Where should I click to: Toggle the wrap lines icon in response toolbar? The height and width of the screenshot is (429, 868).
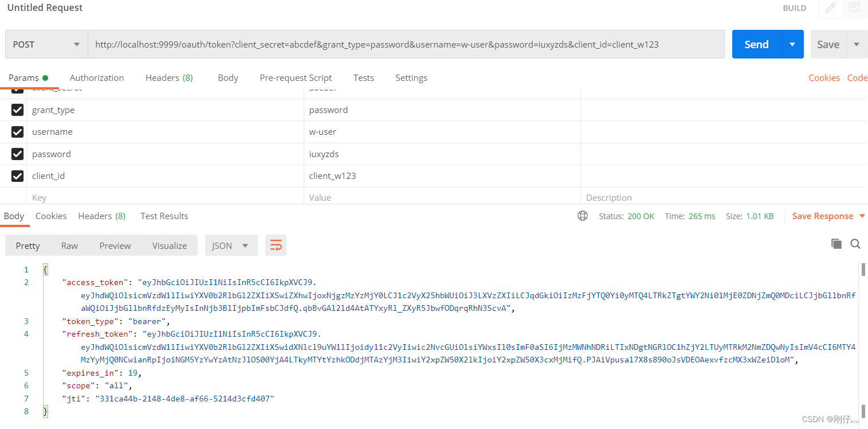(276, 245)
